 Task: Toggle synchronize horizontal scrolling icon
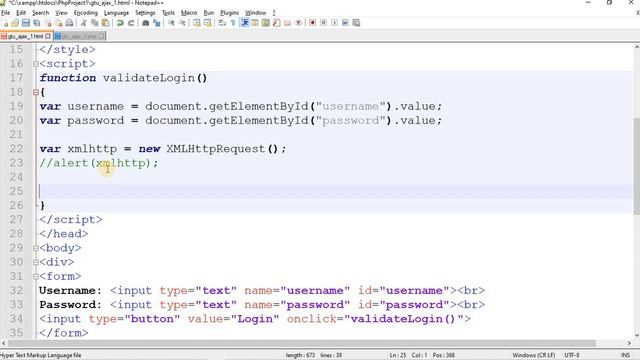click(208, 23)
